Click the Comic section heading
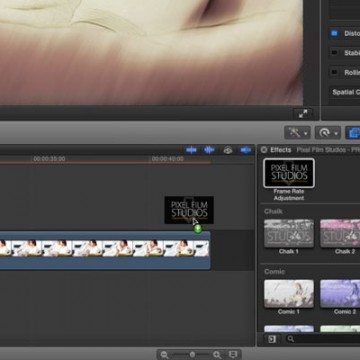360x360 pixels. [275, 272]
